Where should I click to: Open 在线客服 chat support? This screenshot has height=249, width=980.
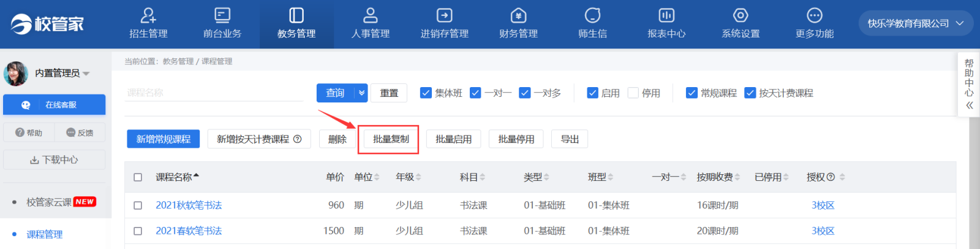(x=54, y=105)
